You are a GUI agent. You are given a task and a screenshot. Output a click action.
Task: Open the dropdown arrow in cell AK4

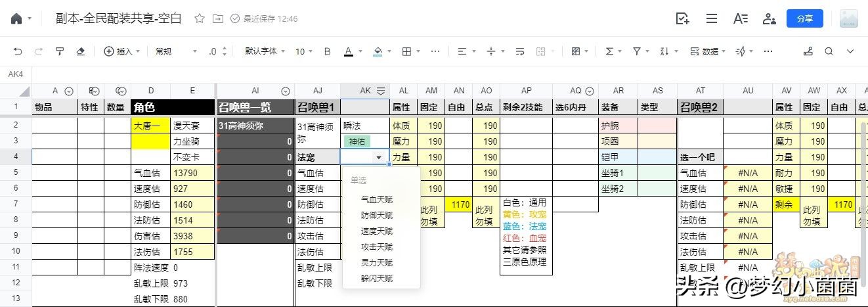379,157
